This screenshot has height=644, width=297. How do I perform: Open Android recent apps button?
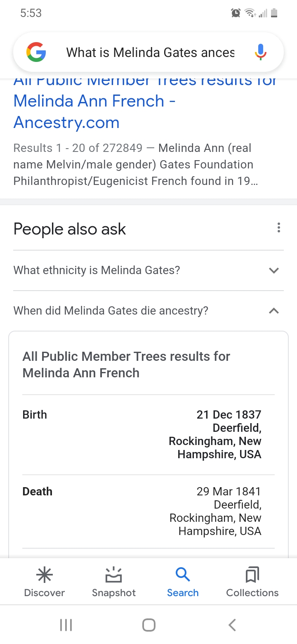coord(66,625)
